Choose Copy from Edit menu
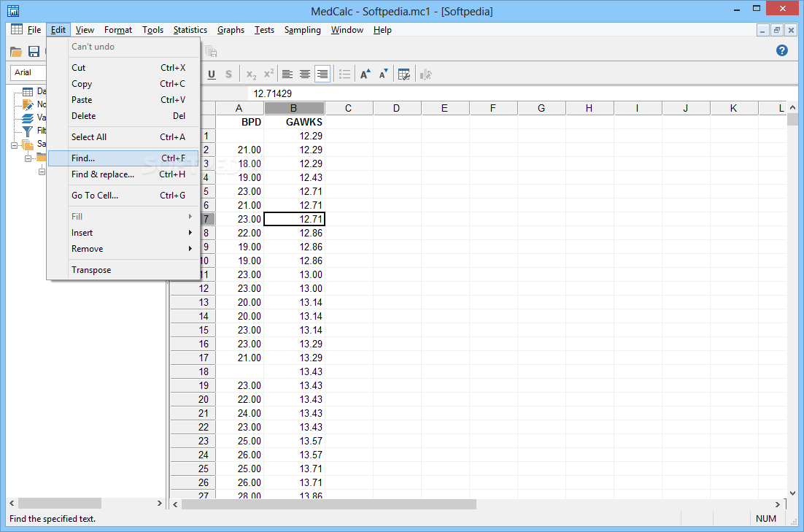The image size is (804, 532). 123,84
